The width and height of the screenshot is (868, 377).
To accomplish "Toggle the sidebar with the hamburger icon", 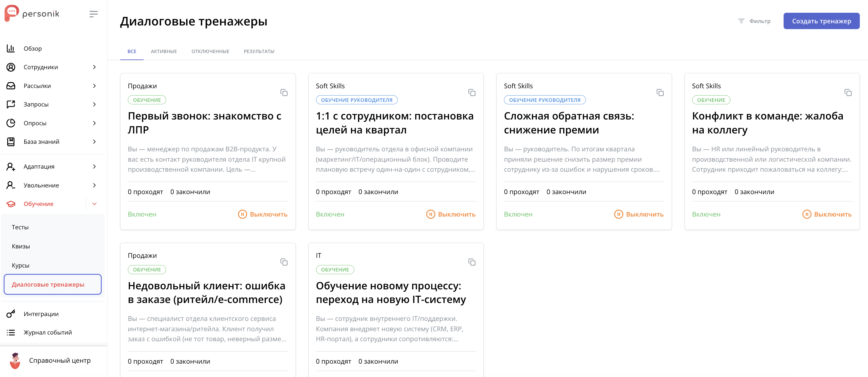I will click(x=93, y=13).
